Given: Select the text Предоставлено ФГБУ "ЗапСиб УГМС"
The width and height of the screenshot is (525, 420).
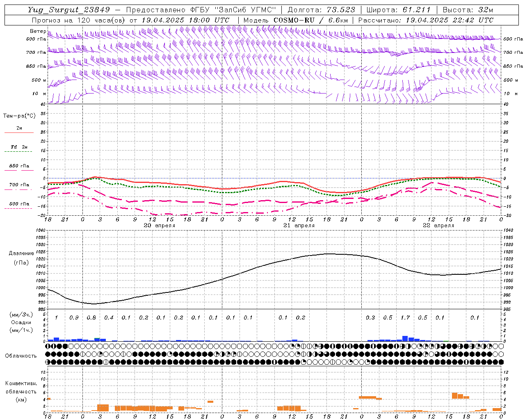Looking at the screenshot, I should click(x=201, y=10).
